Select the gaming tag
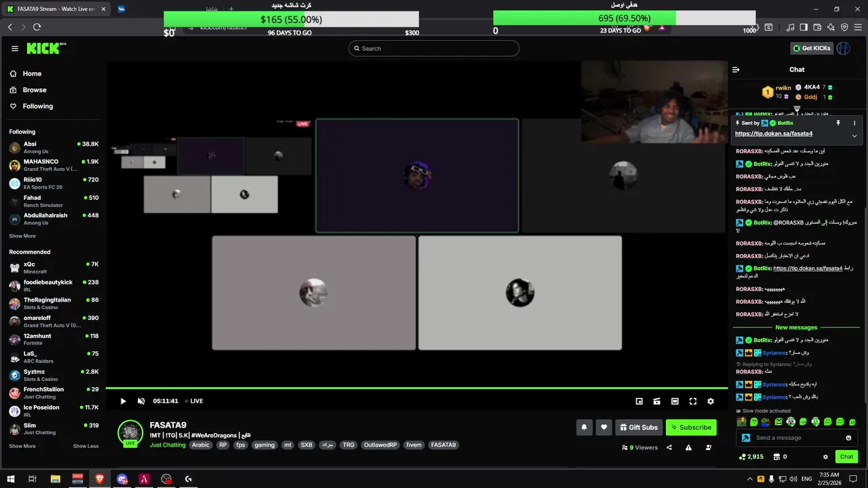The image size is (868, 488). point(264,445)
